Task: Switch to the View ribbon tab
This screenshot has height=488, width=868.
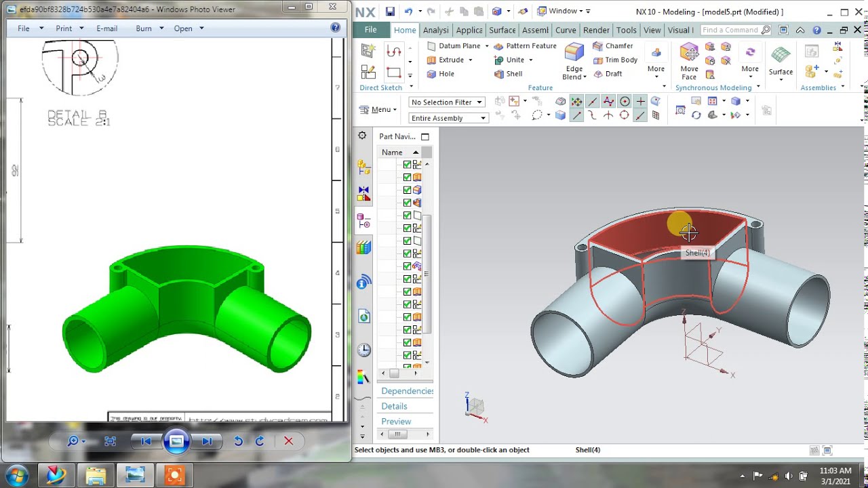Action: click(x=652, y=30)
